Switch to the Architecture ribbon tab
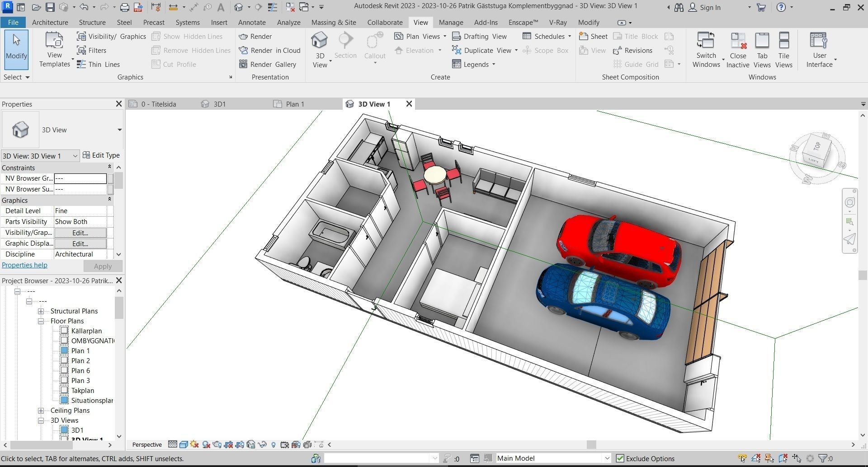 (50, 22)
